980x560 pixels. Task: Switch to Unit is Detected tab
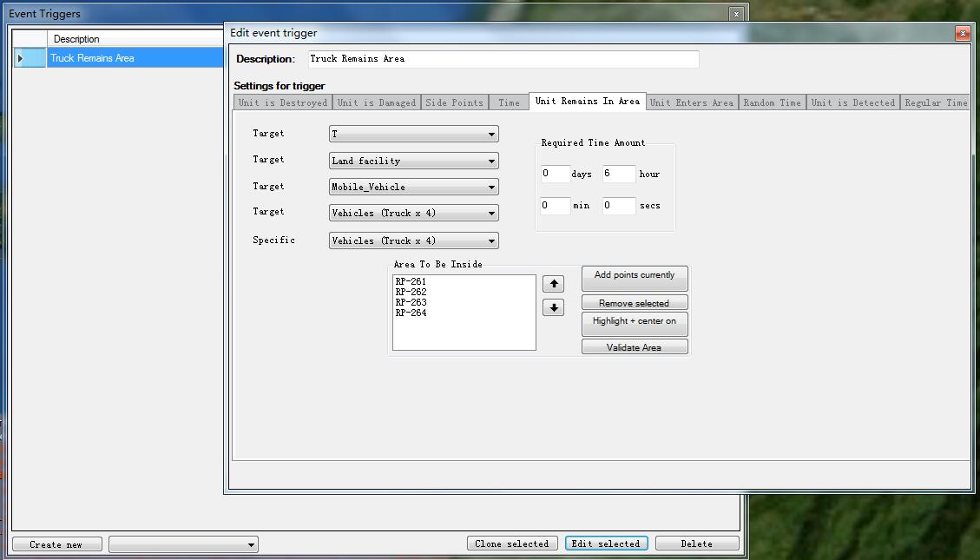[853, 102]
